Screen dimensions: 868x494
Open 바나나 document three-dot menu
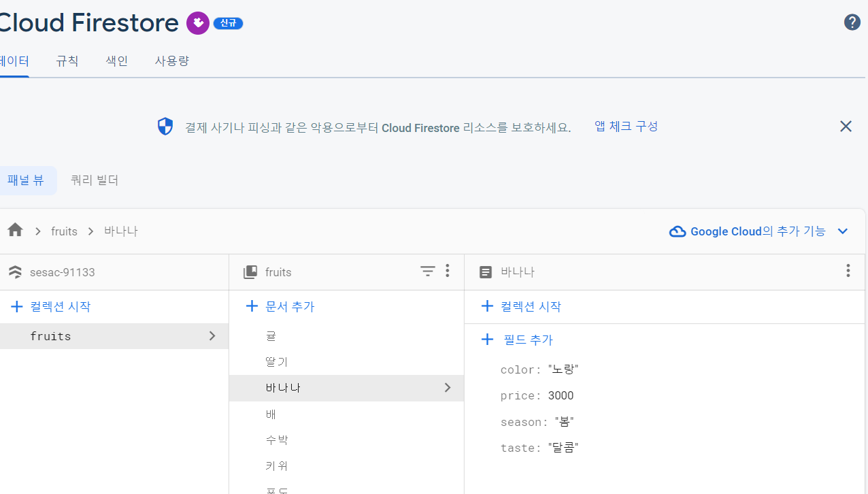(x=848, y=271)
